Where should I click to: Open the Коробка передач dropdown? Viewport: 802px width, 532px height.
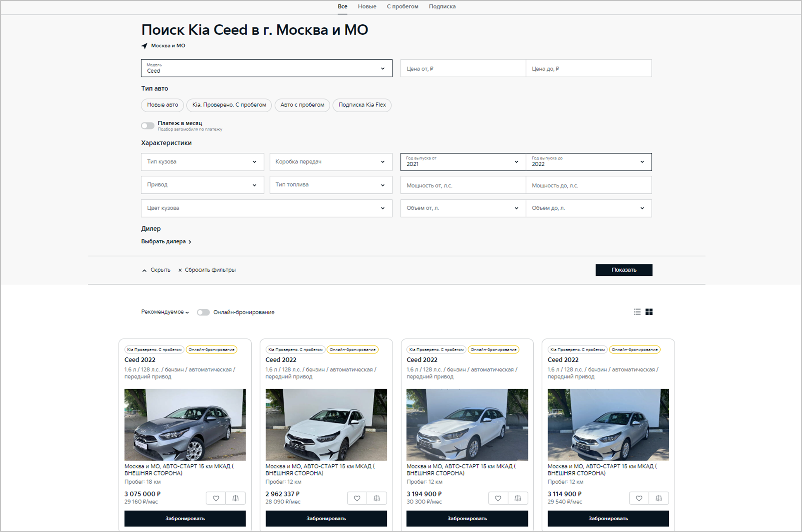(x=331, y=162)
